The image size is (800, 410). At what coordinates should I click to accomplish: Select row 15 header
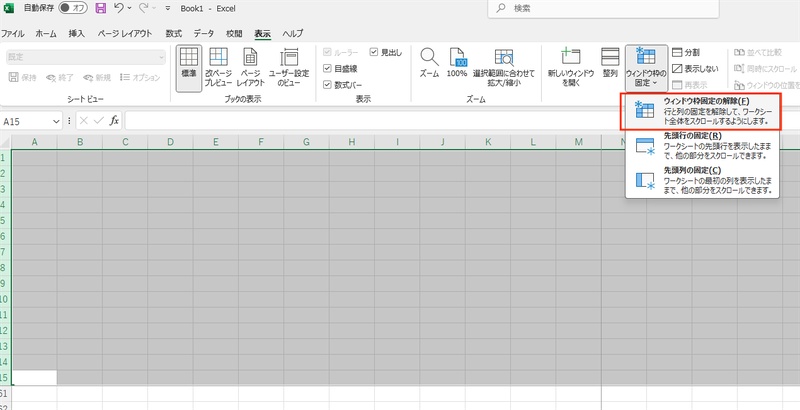(5, 377)
